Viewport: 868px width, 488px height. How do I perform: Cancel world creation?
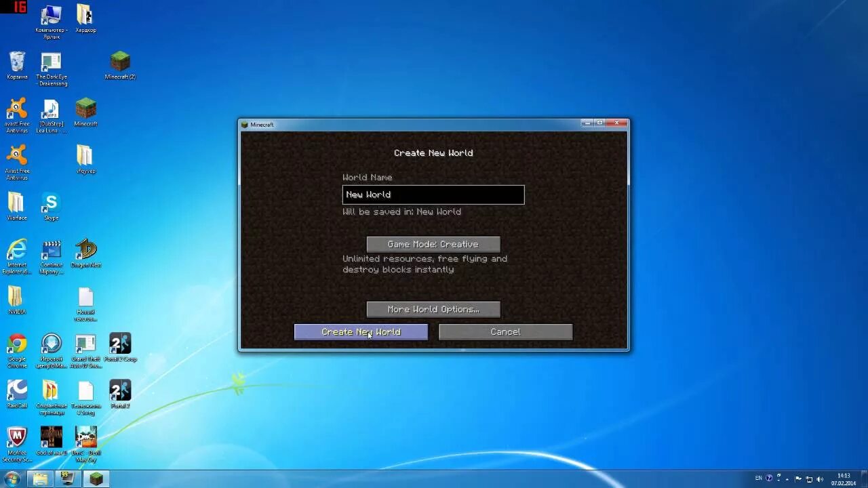[x=505, y=331]
